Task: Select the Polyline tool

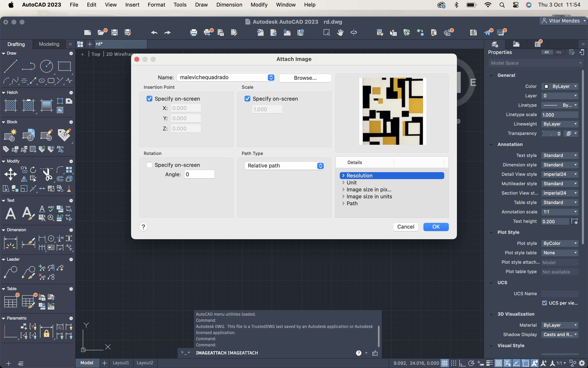Action: (x=29, y=66)
